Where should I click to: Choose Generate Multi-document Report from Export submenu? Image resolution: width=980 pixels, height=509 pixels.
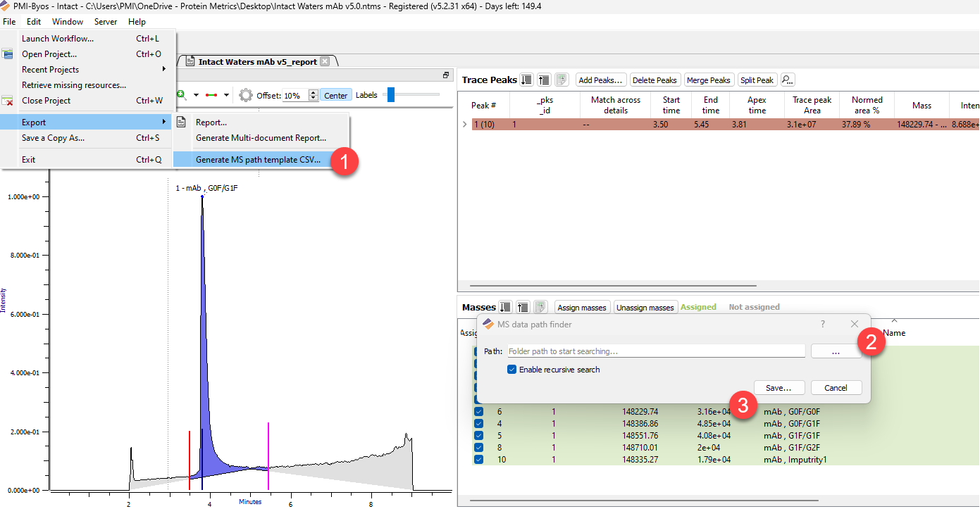[261, 138]
